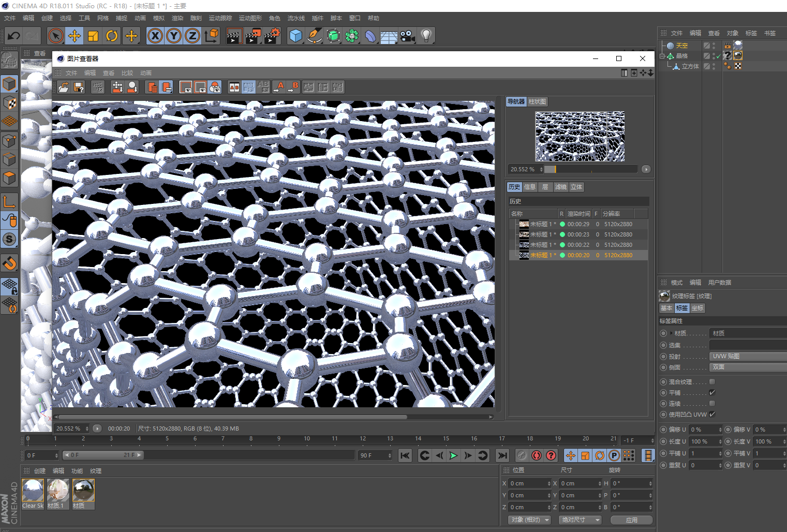Save image as in Picture Viewer

(x=79, y=87)
